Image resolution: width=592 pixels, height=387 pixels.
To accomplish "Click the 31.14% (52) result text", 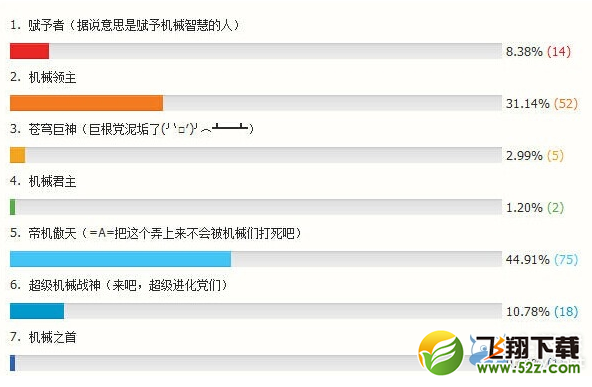I will (x=542, y=103).
